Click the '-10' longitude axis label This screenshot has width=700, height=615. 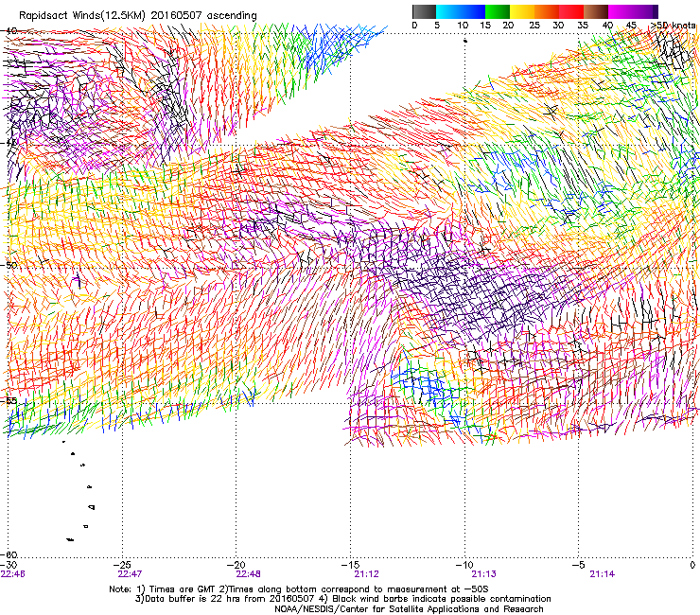click(x=464, y=565)
